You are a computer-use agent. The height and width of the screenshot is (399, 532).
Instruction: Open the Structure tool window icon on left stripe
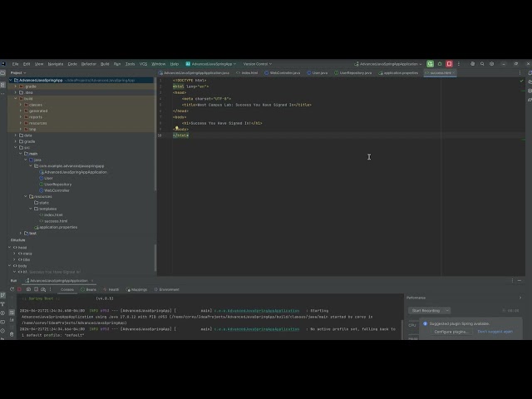click(x=2, y=85)
